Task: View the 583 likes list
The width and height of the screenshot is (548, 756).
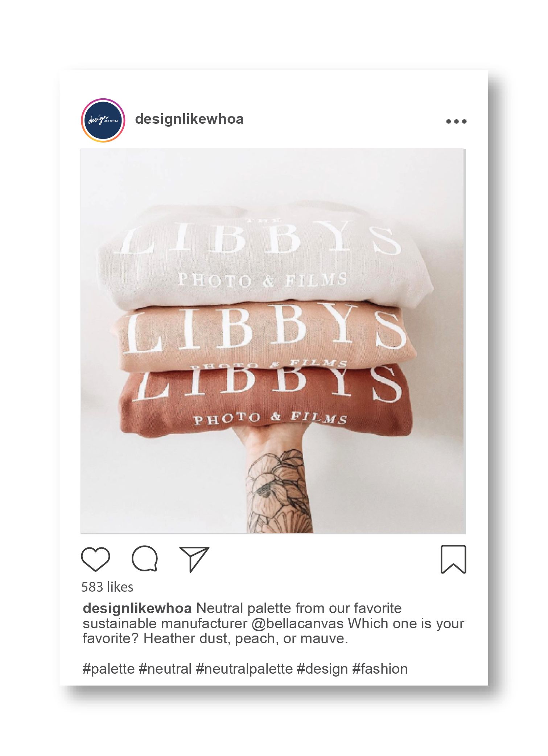Action: click(x=107, y=587)
